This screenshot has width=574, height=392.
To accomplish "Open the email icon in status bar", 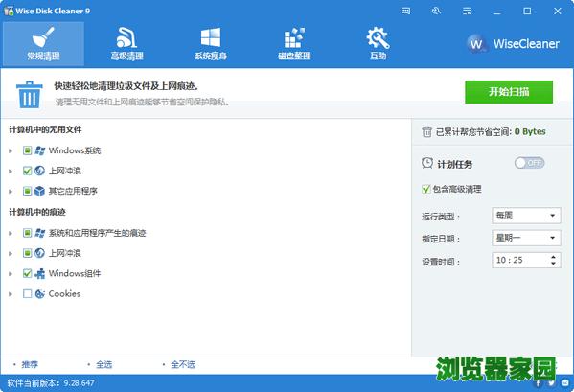I will (x=565, y=383).
